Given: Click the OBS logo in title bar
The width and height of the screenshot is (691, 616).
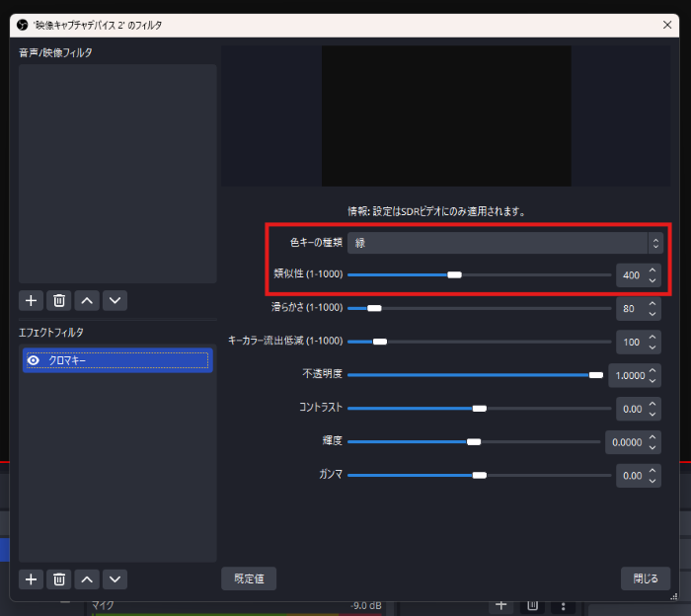Looking at the screenshot, I should (22, 25).
